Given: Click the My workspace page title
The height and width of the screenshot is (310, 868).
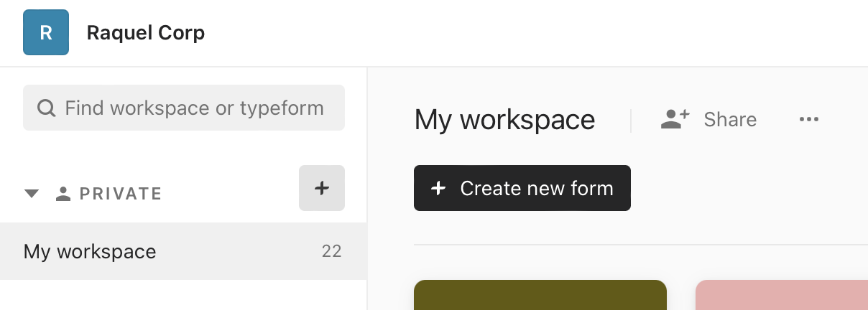Looking at the screenshot, I should 504,120.
